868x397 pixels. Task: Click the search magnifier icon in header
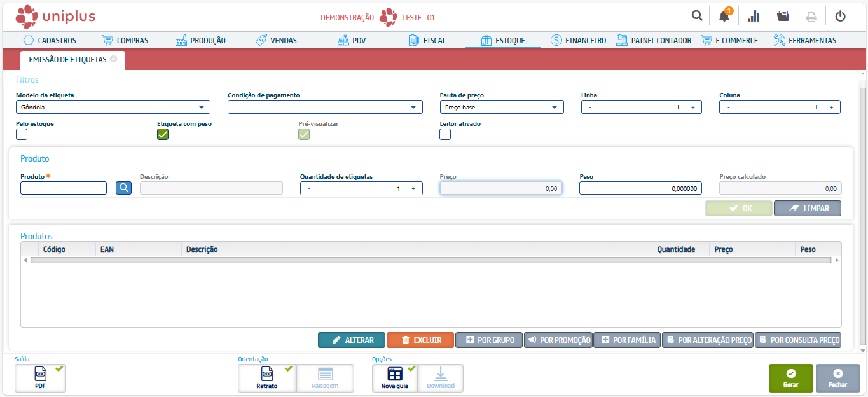697,16
